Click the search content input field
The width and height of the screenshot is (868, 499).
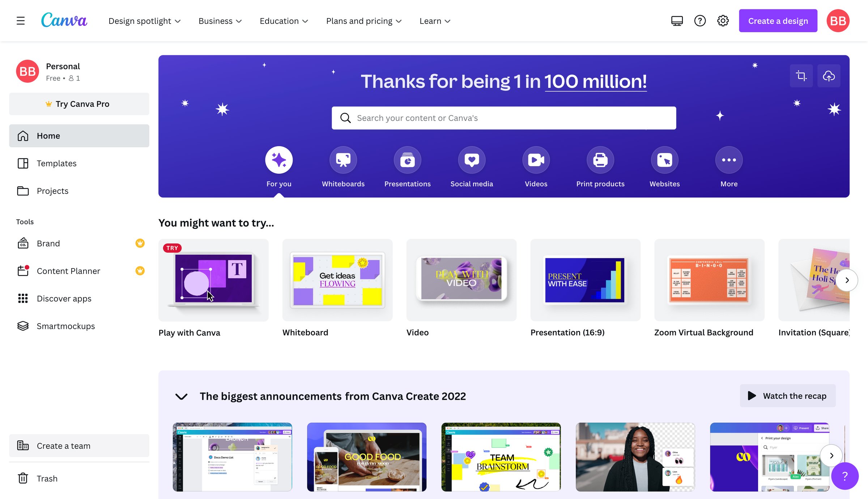[504, 118]
